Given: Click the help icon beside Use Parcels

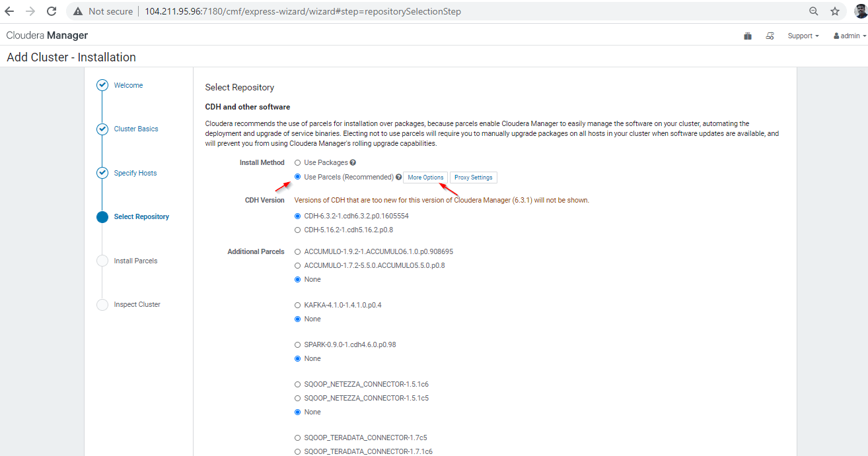Looking at the screenshot, I should [x=398, y=177].
